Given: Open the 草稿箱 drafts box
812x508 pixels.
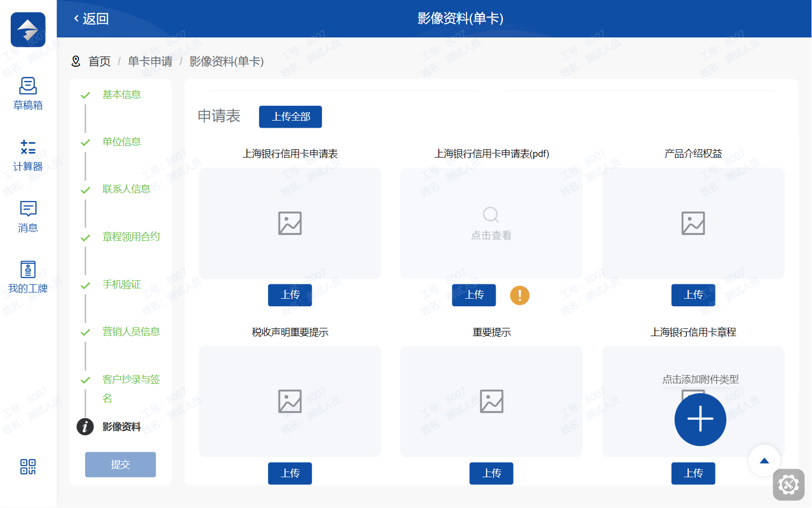Looking at the screenshot, I should 28,94.
